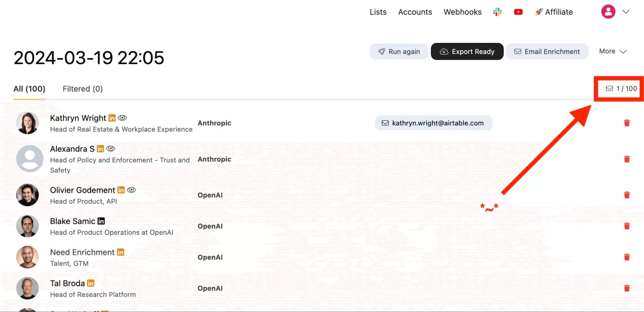
Task: Click Olivier Godement's profile photo
Action: coord(27,195)
